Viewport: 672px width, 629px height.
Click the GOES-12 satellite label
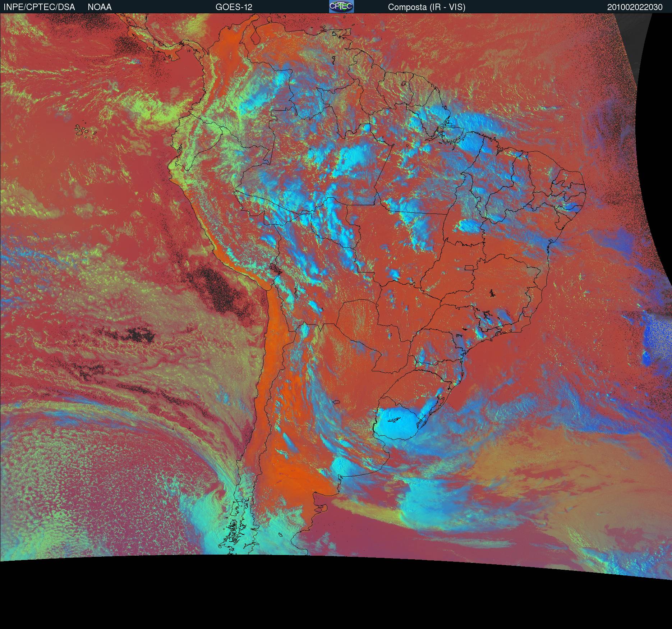click(x=234, y=7)
